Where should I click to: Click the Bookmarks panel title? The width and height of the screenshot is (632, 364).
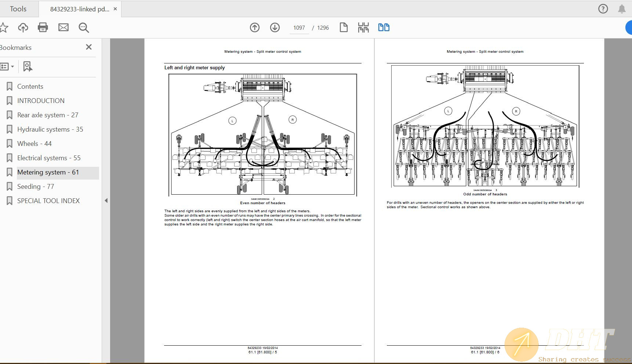[x=16, y=48]
